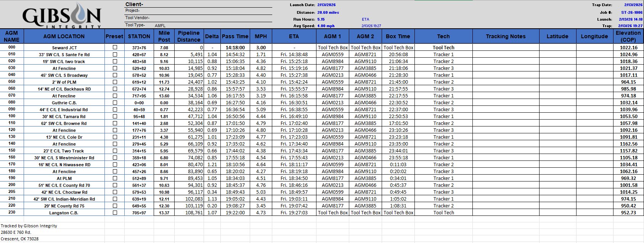
Task: Click the Elevation (COP) column header
Action: (x=628, y=36)
